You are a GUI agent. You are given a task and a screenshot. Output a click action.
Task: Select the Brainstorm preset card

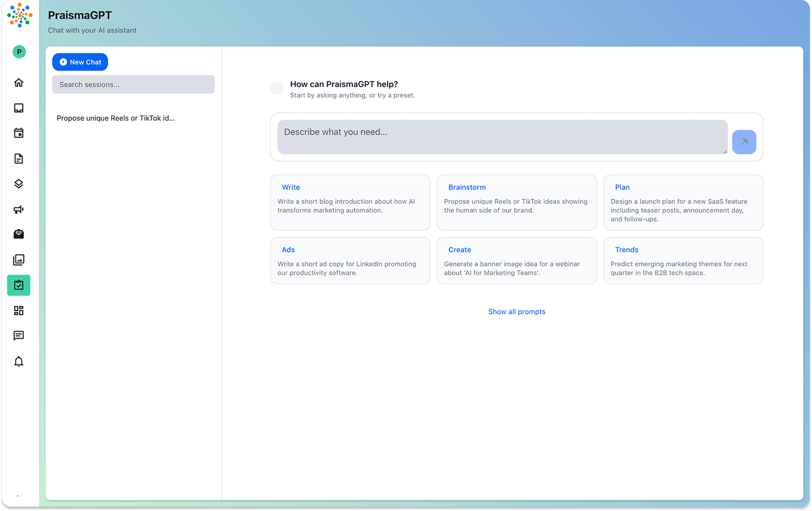(x=516, y=202)
